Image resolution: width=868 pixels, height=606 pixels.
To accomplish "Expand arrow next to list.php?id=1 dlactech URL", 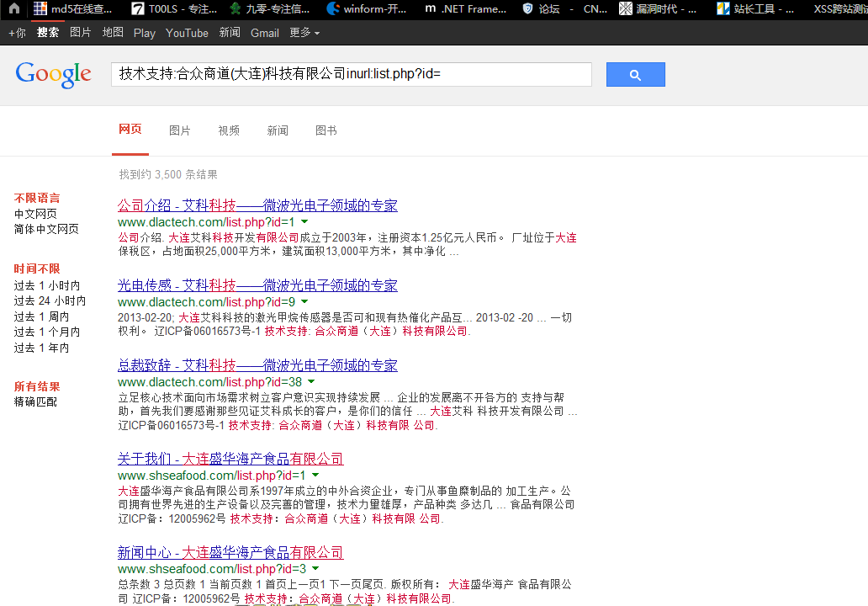I will coord(304,221).
